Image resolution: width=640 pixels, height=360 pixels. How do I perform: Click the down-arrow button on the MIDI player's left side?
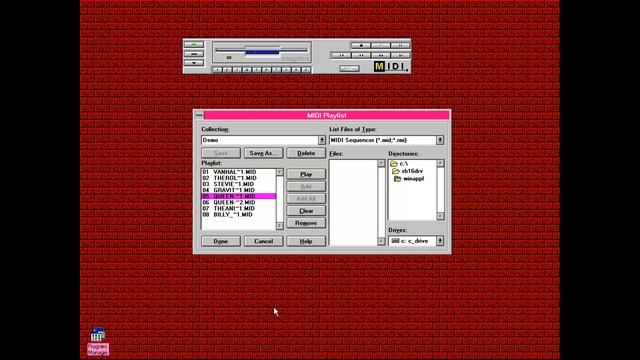(194, 63)
